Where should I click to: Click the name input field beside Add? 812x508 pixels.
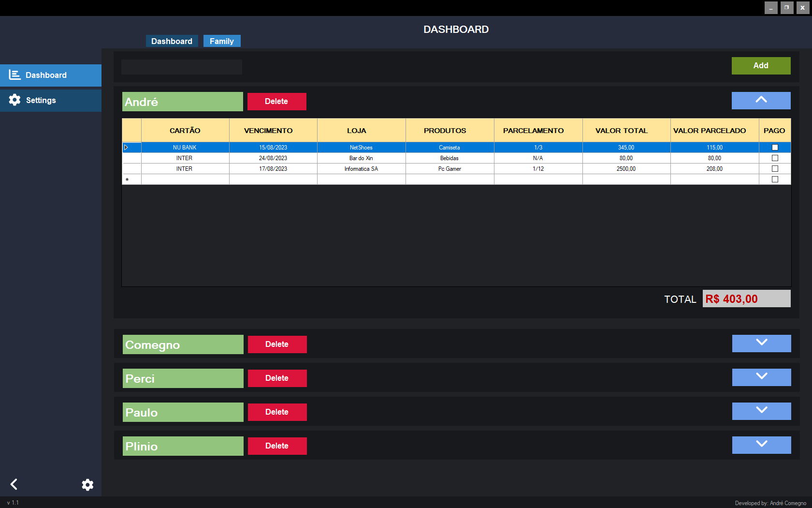[182, 67]
